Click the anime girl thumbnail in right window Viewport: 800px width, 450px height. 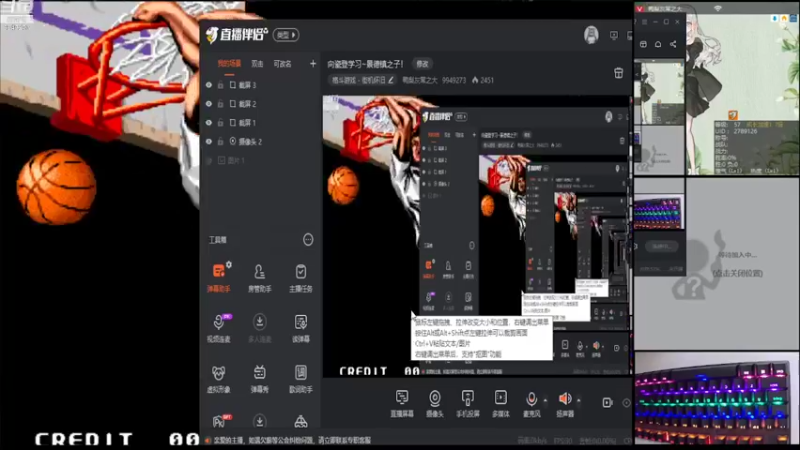tap(659, 92)
